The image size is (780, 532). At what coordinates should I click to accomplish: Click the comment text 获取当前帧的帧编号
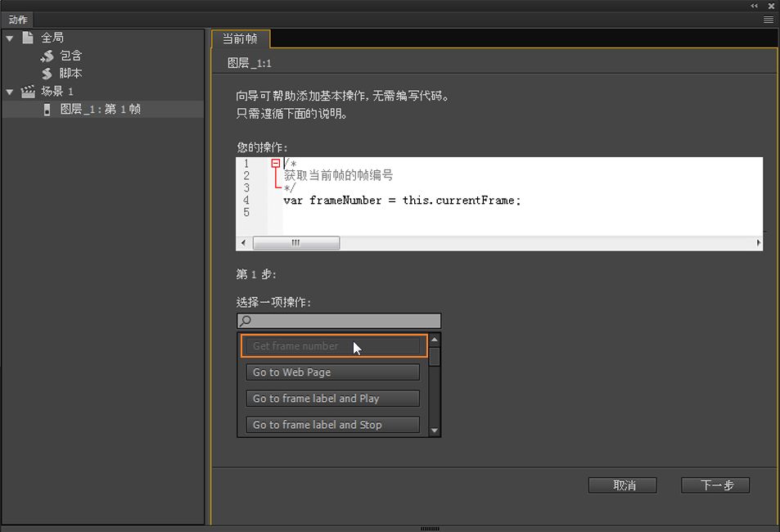point(338,175)
